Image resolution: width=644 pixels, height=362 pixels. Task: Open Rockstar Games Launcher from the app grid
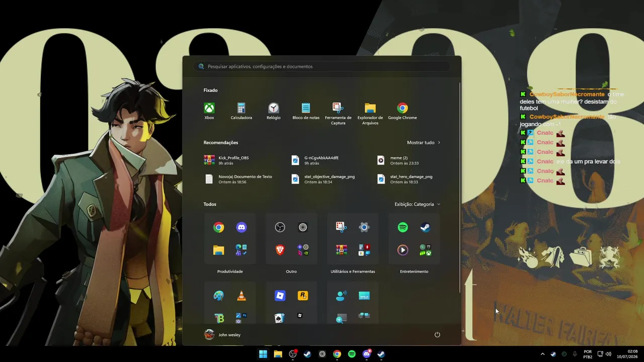click(303, 296)
